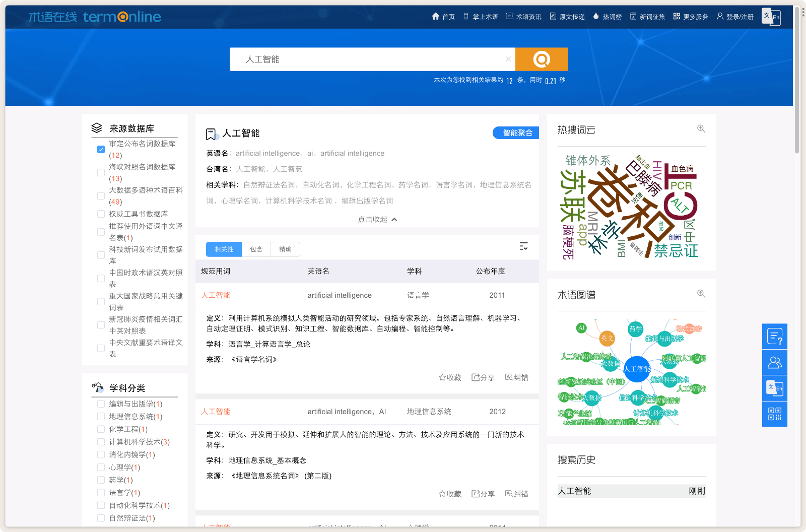Open the sort options icon above results

(x=524, y=246)
